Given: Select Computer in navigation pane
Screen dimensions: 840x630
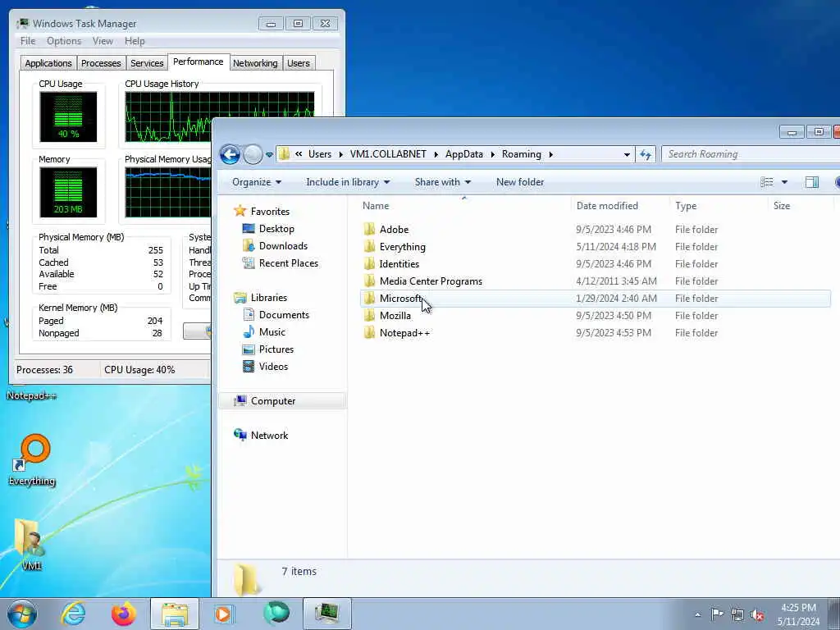Looking at the screenshot, I should (x=282, y=400).
